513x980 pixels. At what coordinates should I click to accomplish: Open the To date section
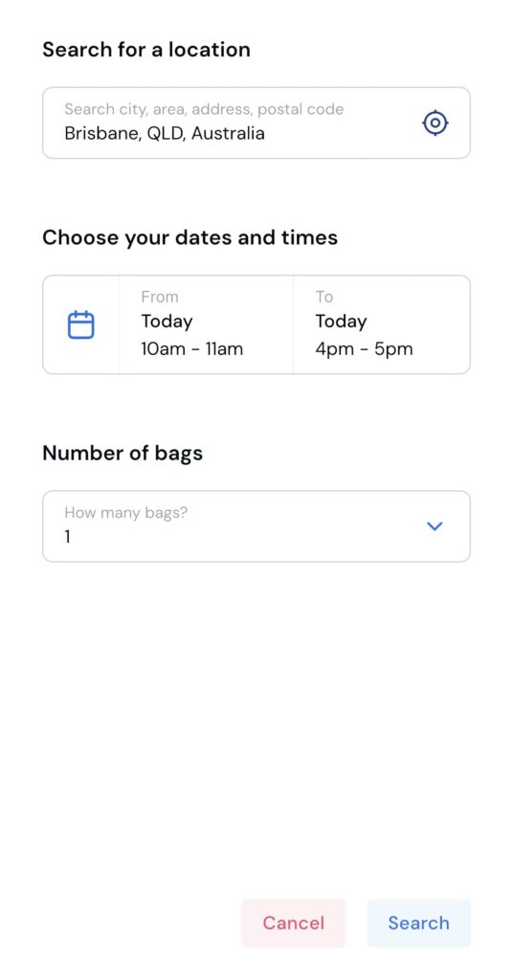(381, 324)
